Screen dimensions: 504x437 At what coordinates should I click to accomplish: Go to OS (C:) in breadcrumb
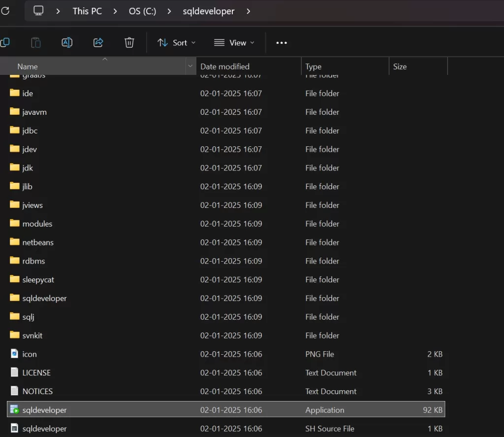click(x=142, y=11)
